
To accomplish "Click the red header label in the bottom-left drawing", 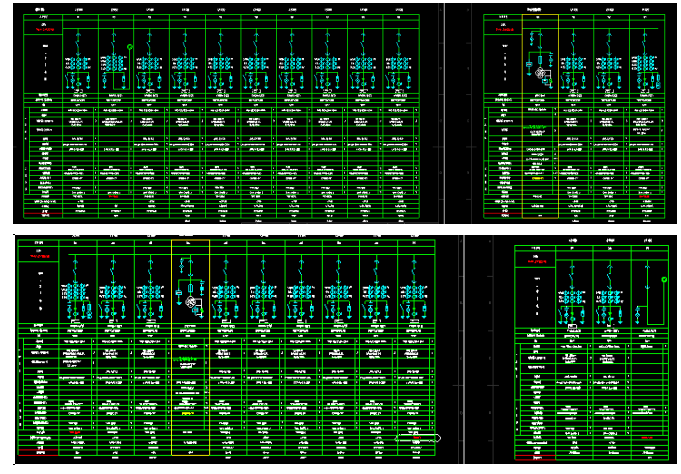I will pyautogui.click(x=40, y=256).
